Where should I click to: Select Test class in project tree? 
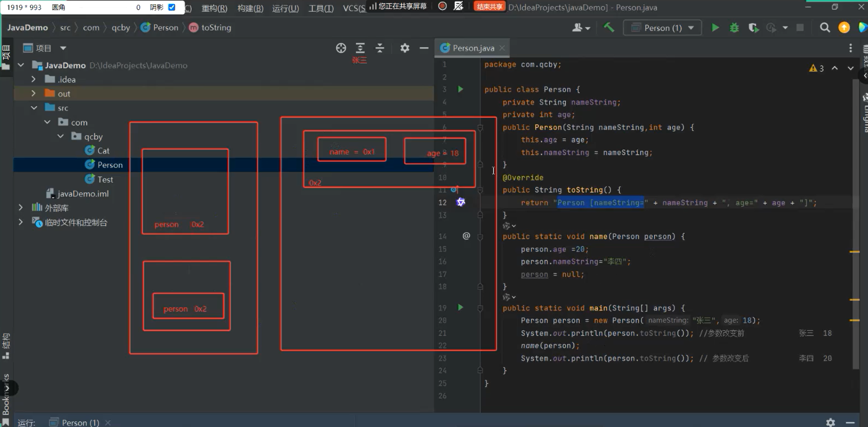tap(99, 179)
